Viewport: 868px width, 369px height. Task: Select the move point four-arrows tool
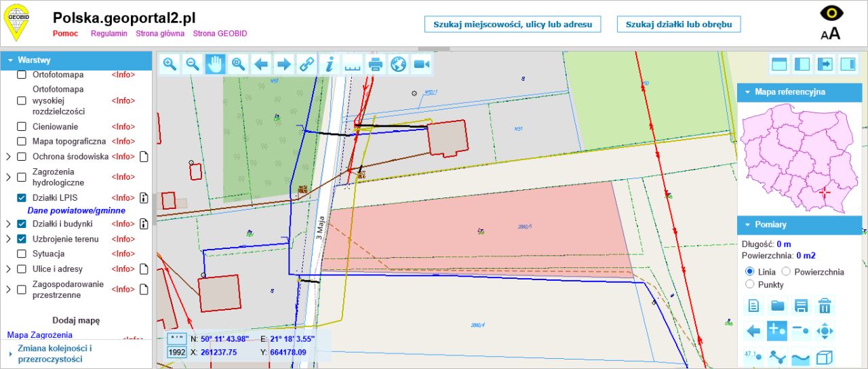825,331
